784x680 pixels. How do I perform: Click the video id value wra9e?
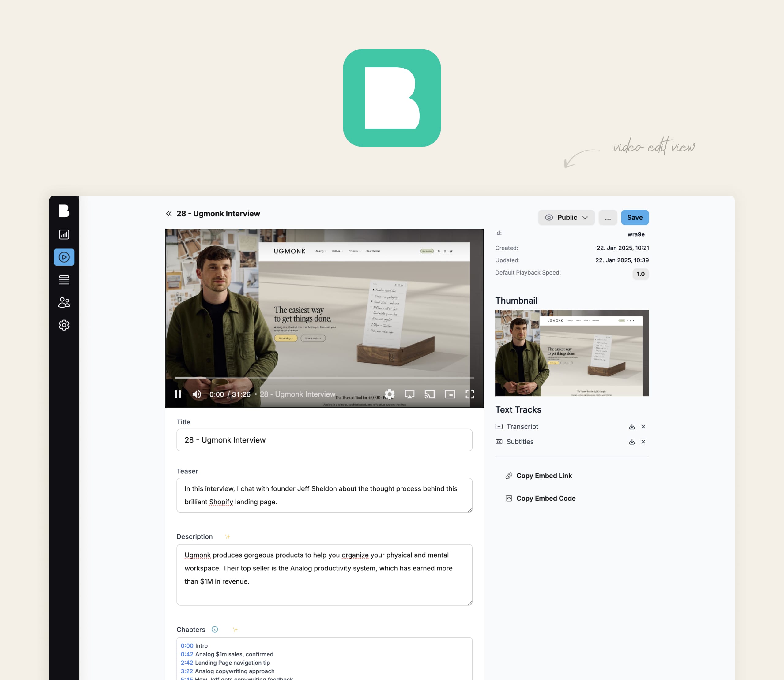[x=636, y=234]
